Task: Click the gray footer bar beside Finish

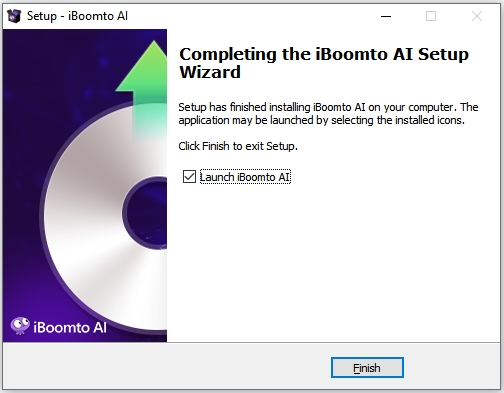Action: 167,367
